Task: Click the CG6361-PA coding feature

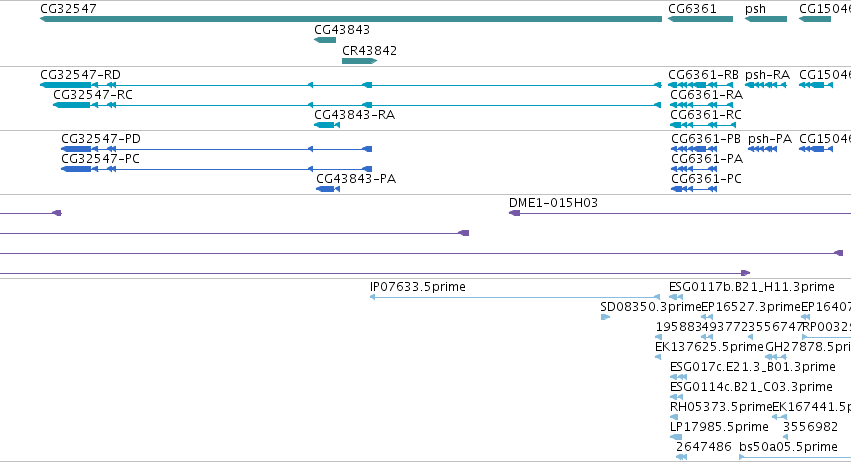Action: tap(694, 169)
